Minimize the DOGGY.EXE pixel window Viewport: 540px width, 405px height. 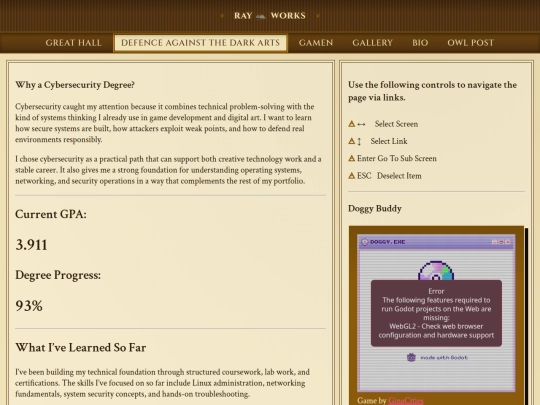pyautogui.click(x=495, y=242)
